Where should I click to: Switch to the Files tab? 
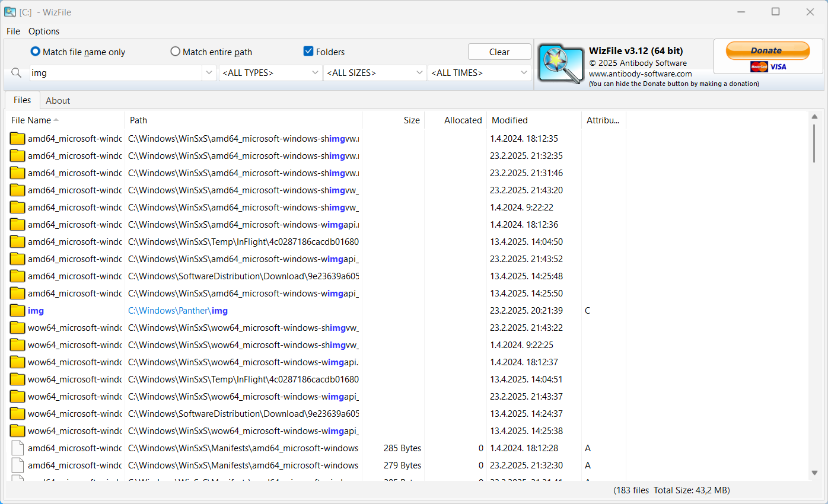tap(23, 100)
